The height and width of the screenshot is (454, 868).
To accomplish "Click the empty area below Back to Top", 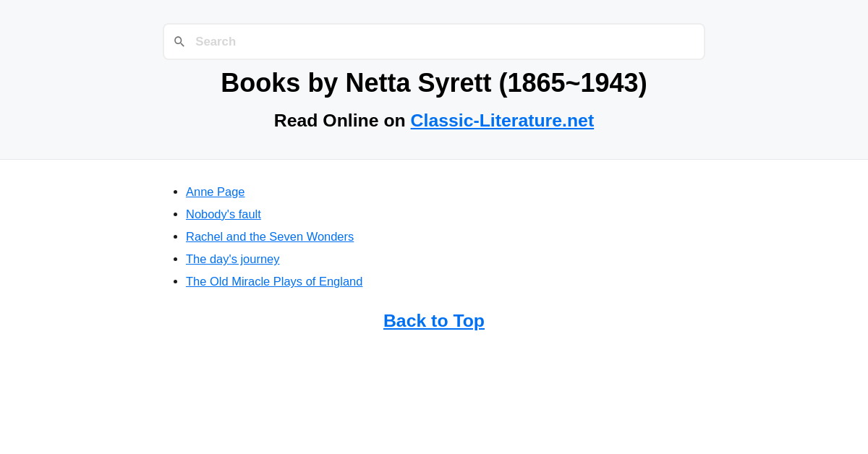I will pos(434,390).
